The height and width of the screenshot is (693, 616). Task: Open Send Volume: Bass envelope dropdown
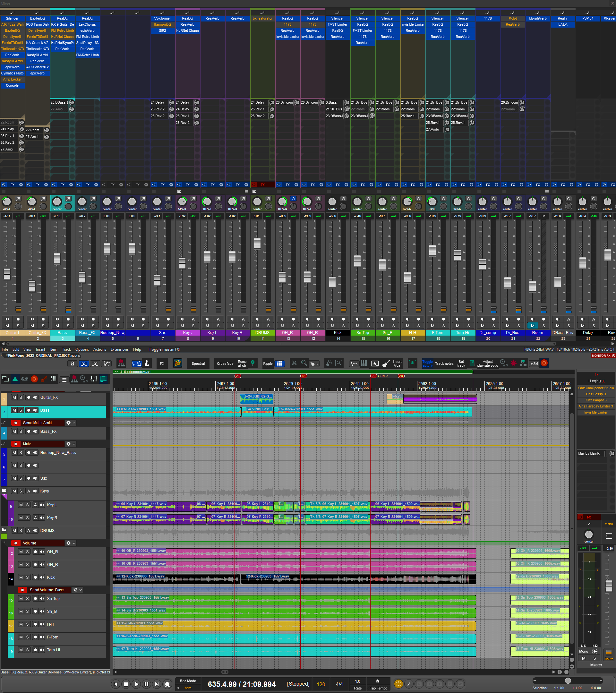click(x=81, y=590)
